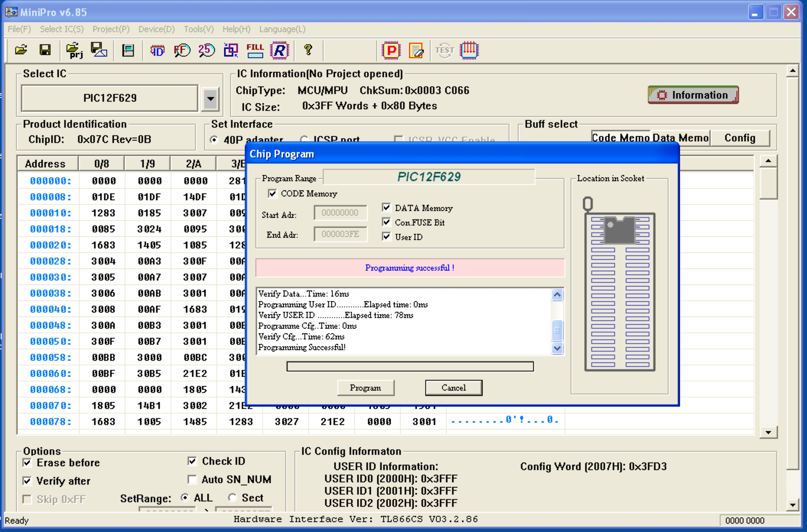Viewport: 807px width, 532px height.
Task: Open the Tools(V) menu
Action: point(198,29)
